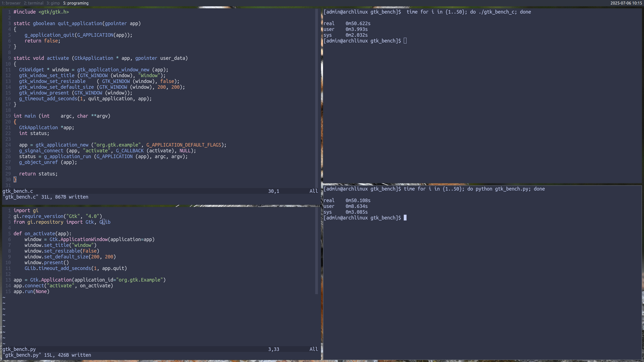Click gtk_window_set_default_size in the C file

click(x=56, y=87)
